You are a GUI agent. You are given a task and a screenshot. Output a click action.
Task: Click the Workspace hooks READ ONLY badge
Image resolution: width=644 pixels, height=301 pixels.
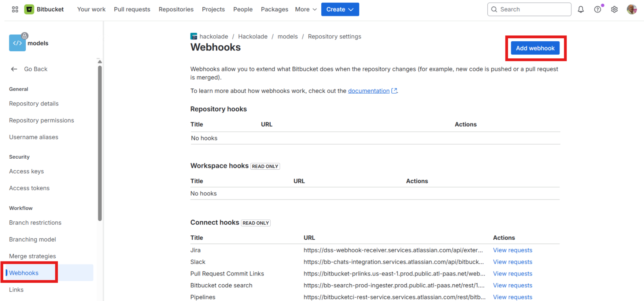pyautogui.click(x=265, y=166)
